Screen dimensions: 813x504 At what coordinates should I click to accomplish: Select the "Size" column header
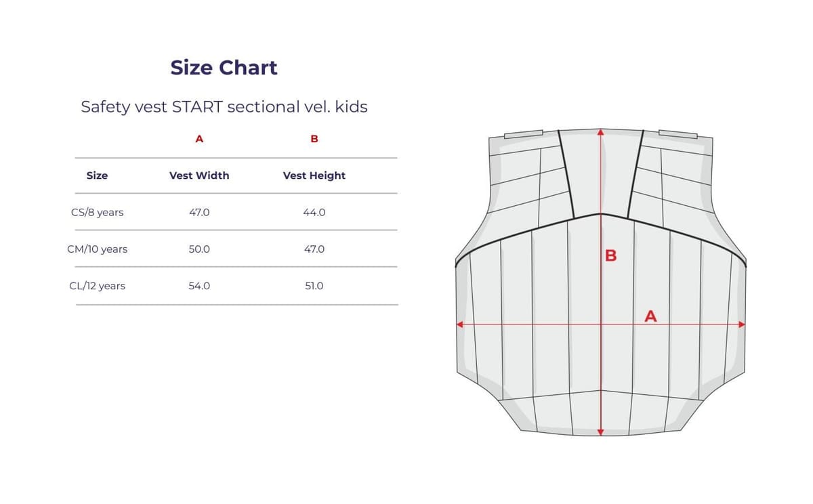click(x=97, y=175)
